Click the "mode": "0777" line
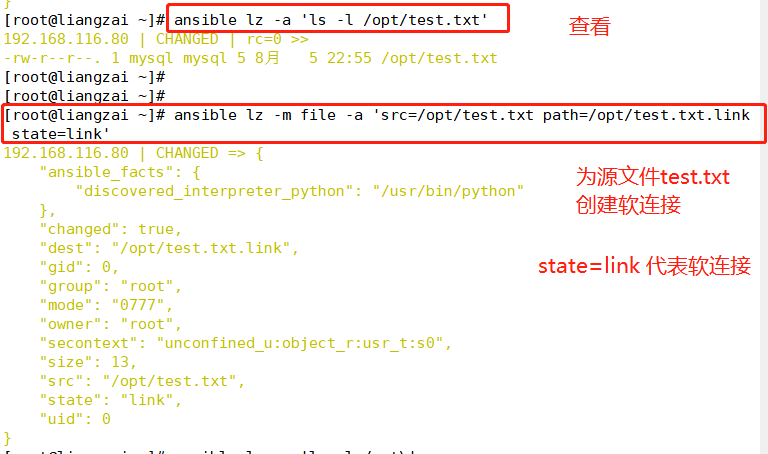 (106, 305)
